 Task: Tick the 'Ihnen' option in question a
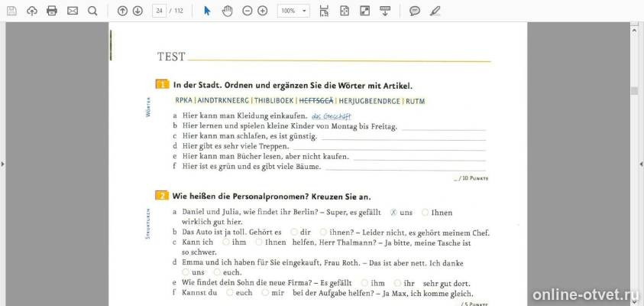point(425,212)
